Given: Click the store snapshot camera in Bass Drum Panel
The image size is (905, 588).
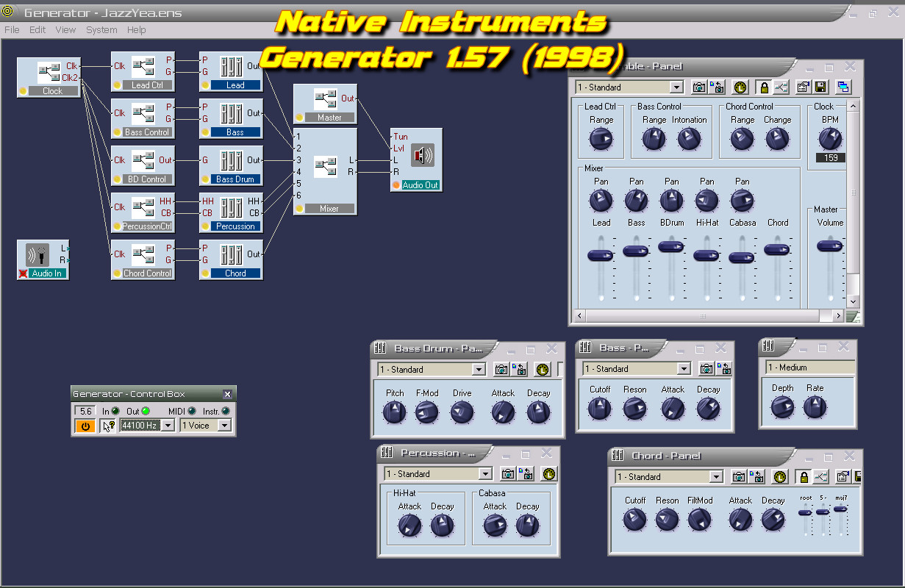Looking at the screenshot, I should pyautogui.click(x=501, y=369).
